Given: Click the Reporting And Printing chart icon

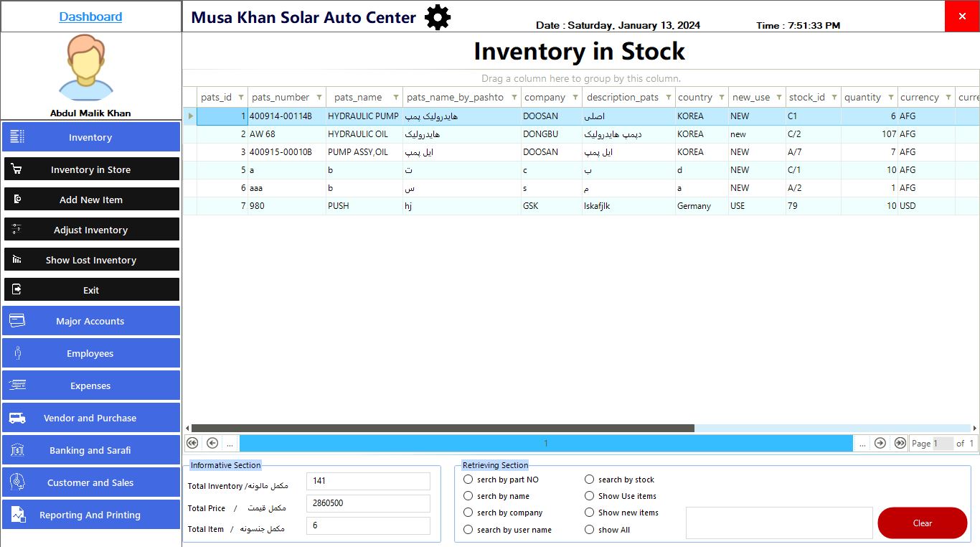Looking at the screenshot, I should (17, 515).
